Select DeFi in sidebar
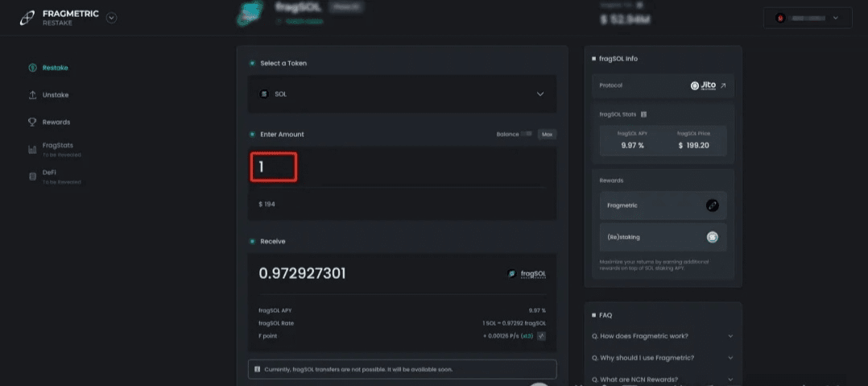Viewport: 868px width, 386px height. point(49,172)
